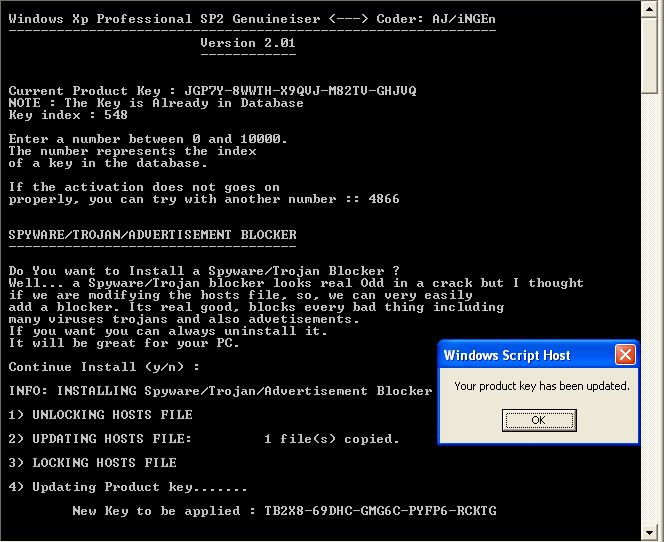Click the console scrollbar up arrow
The width and height of the screenshot is (664, 542).
(649, 8)
